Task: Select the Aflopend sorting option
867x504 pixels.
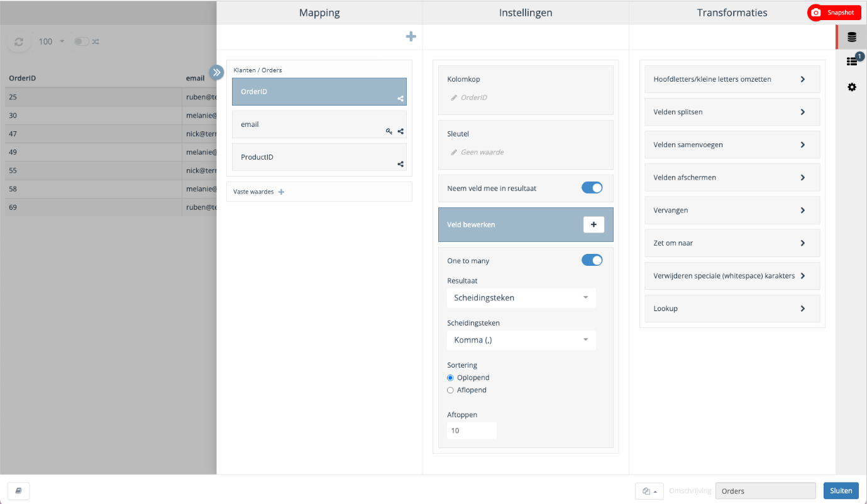Action: (x=450, y=390)
